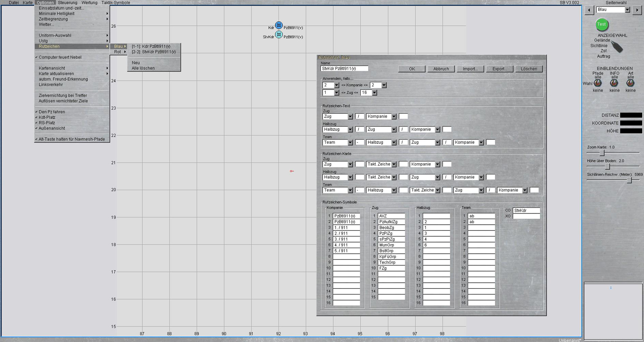Click the next side arrow in Seitenwahl
The width and height of the screenshot is (644, 342).
pyautogui.click(x=637, y=10)
